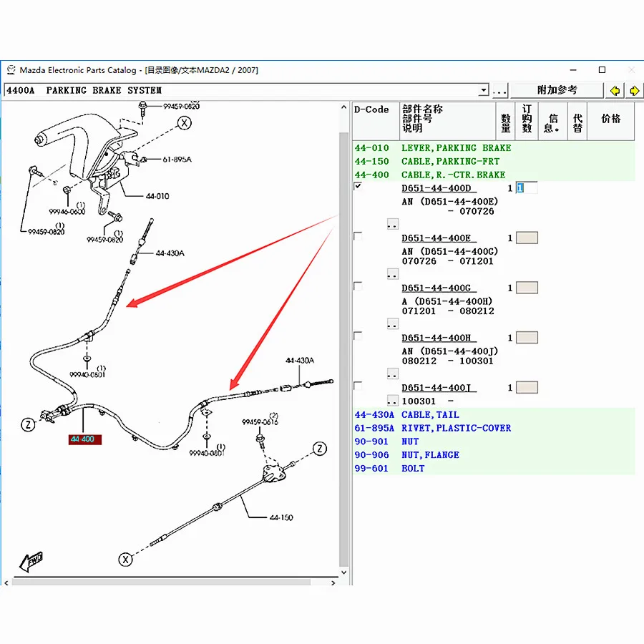Click the details button beside 100301
The image size is (644, 644).
click(392, 400)
